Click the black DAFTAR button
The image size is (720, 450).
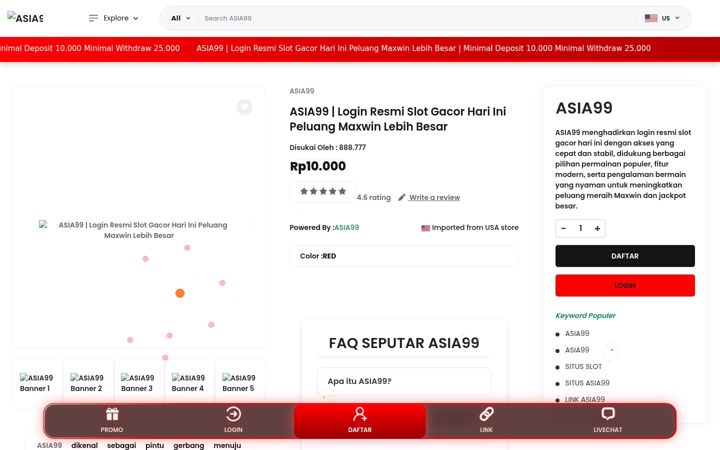(625, 256)
